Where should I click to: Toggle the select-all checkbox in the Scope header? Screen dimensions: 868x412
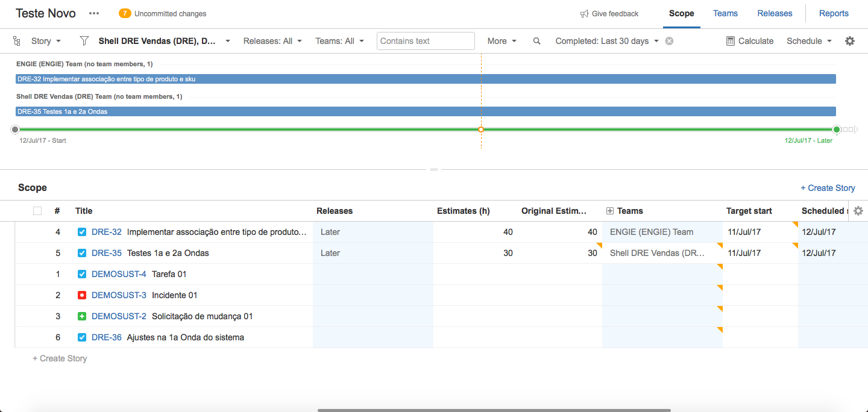[x=37, y=211]
